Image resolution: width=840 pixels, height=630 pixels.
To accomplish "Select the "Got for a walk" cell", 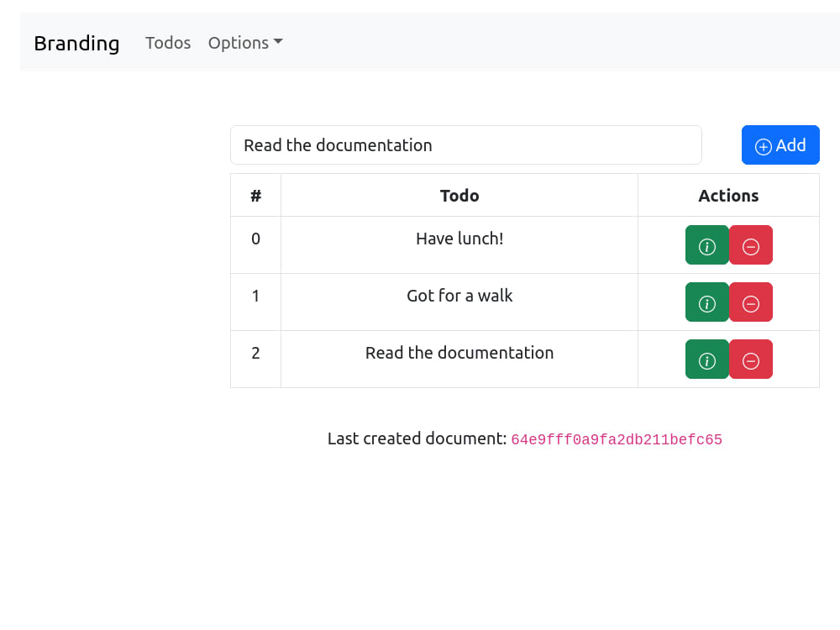I will (x=459, y=302).
